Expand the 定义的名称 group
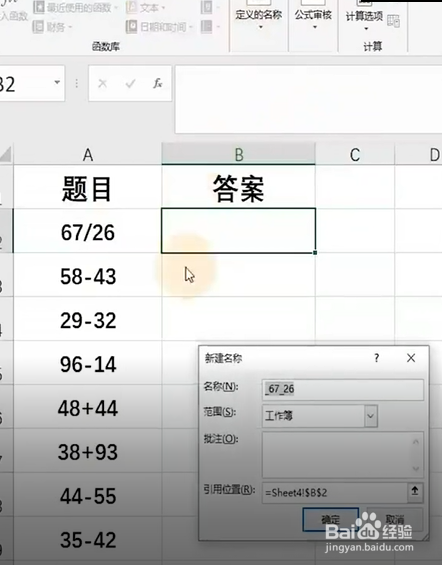 [259, 19]
